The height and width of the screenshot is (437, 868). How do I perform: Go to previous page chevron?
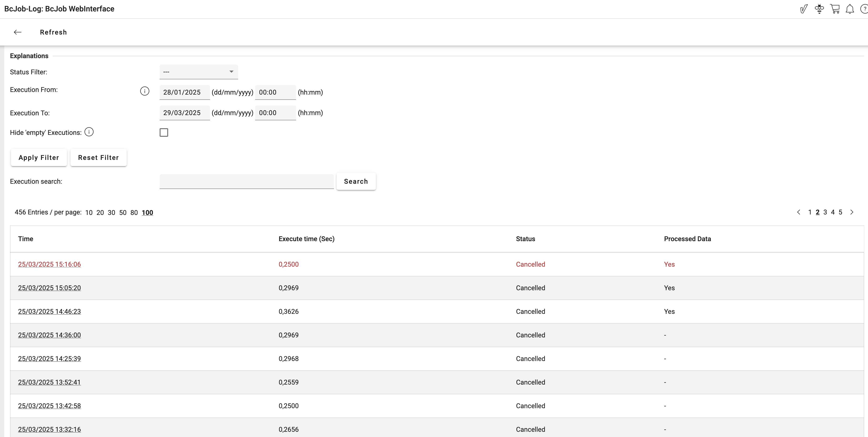(799, 212)
